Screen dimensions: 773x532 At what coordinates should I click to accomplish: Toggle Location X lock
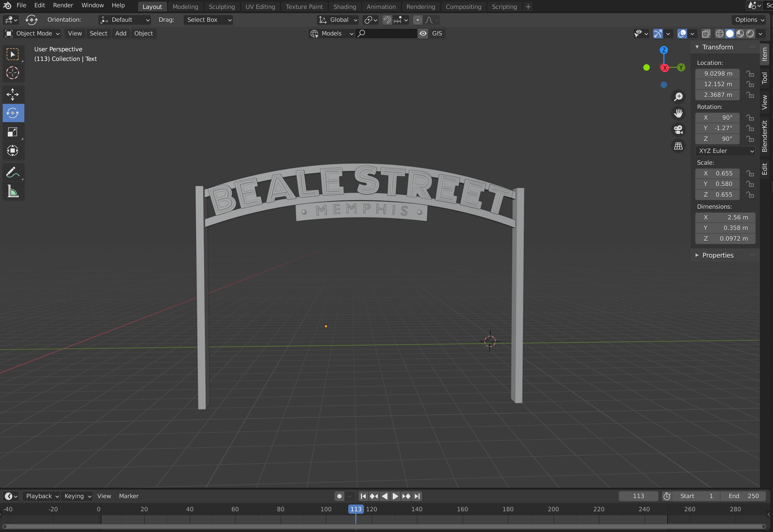coord(750,74)
